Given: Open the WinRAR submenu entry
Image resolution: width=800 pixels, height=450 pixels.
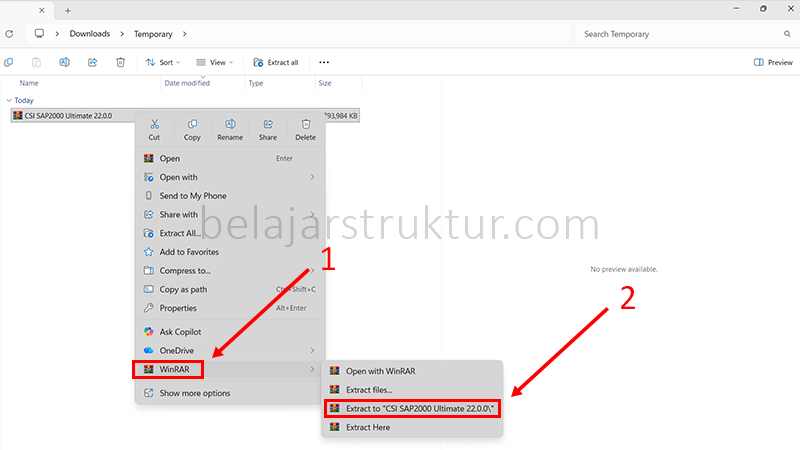Looking at the screenshot, I should click(x=230, y=369).
